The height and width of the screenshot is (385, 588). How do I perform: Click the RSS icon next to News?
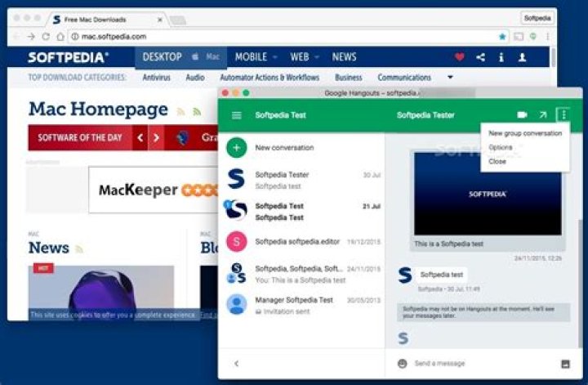[78, 248]
